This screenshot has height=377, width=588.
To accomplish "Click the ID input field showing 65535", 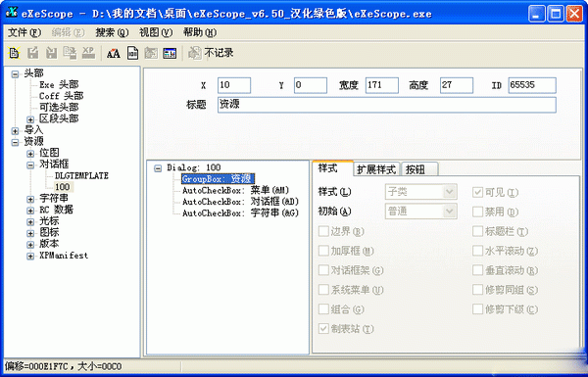I will [x=532, y=85].
